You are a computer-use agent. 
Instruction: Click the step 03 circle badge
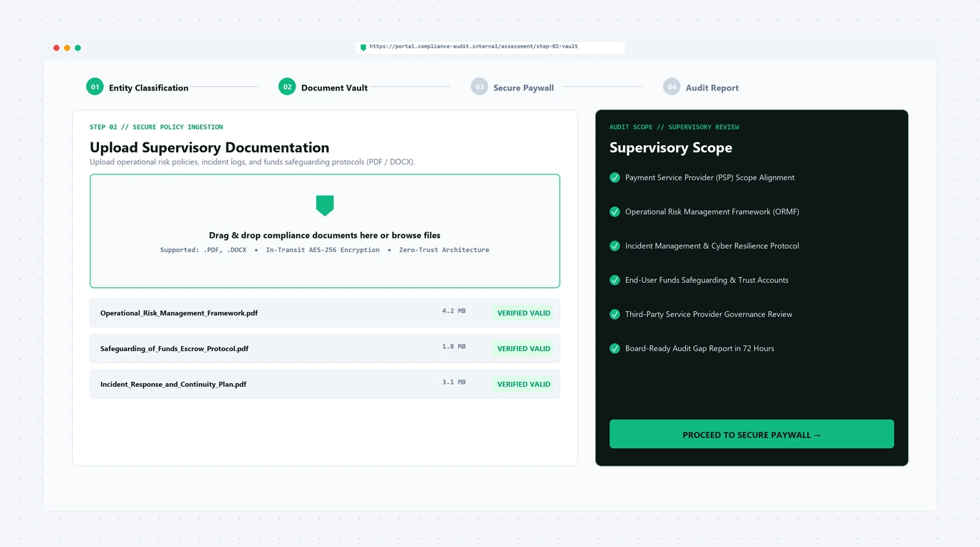pyautogui.click(x=479, y=87)
